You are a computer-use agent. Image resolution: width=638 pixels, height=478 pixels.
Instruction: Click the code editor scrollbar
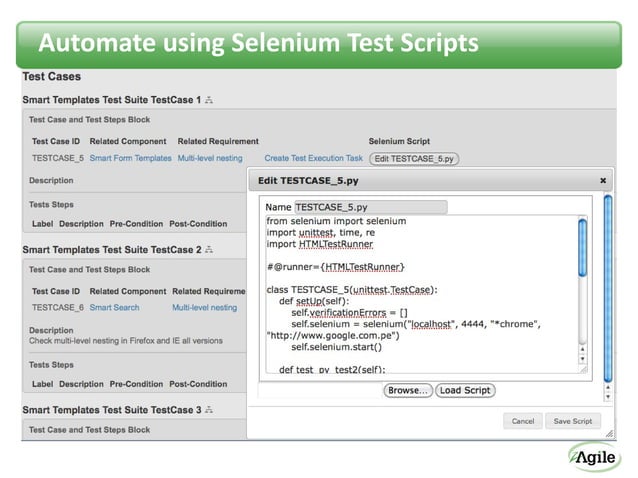pos(582,247)
